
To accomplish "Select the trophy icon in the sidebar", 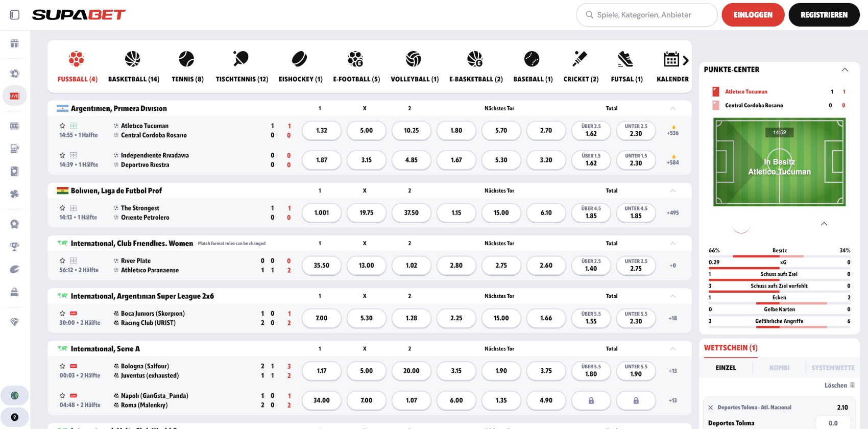I will click(x=15, y=246).
